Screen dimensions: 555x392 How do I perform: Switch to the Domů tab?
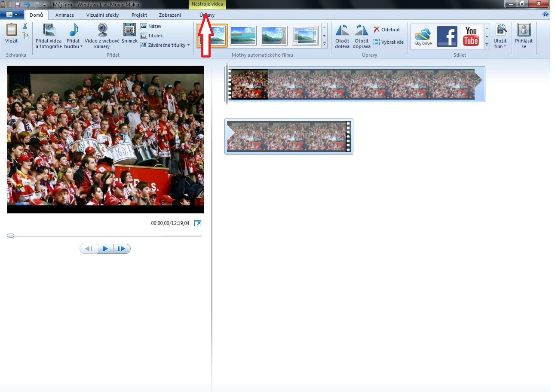coord(36,15)
